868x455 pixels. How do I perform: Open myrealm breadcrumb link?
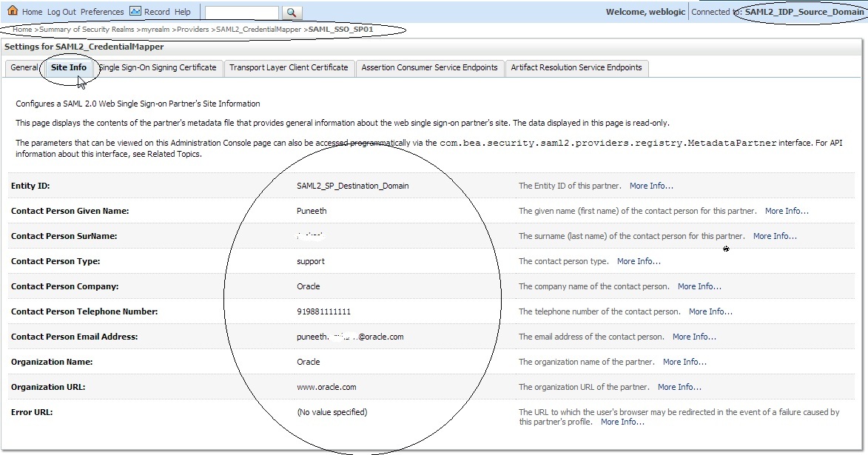(155, 30)
